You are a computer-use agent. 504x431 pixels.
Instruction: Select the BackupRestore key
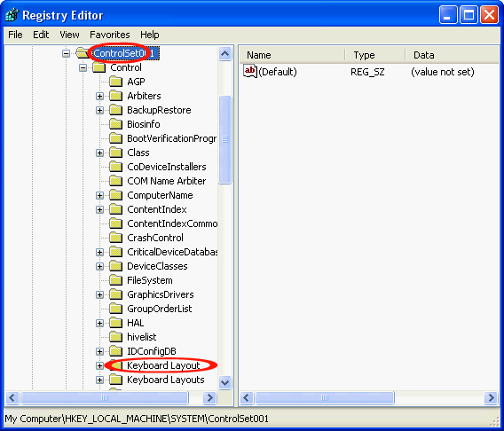click(159, 110)
